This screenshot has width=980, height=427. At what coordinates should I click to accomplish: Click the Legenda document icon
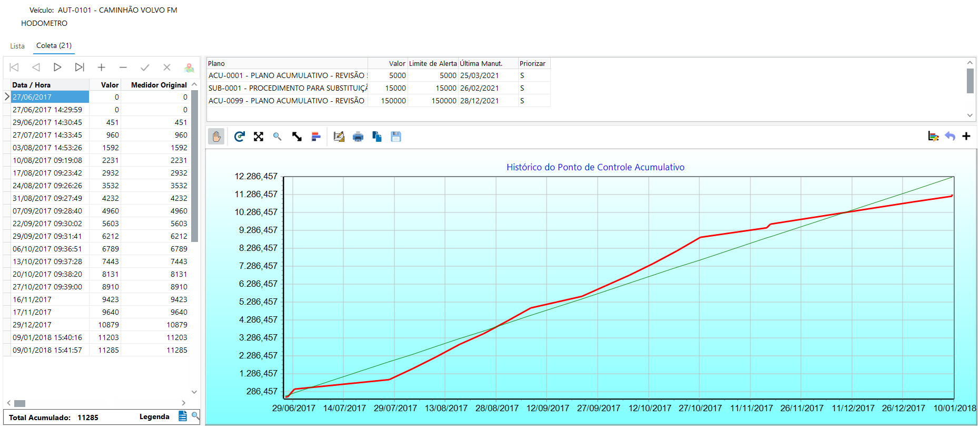[183, 416]
